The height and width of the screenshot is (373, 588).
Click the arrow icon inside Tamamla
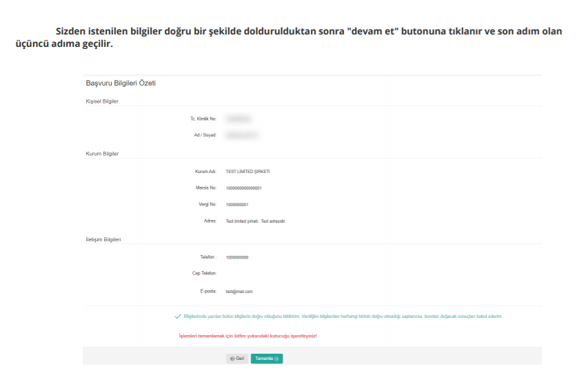point(278,359)
